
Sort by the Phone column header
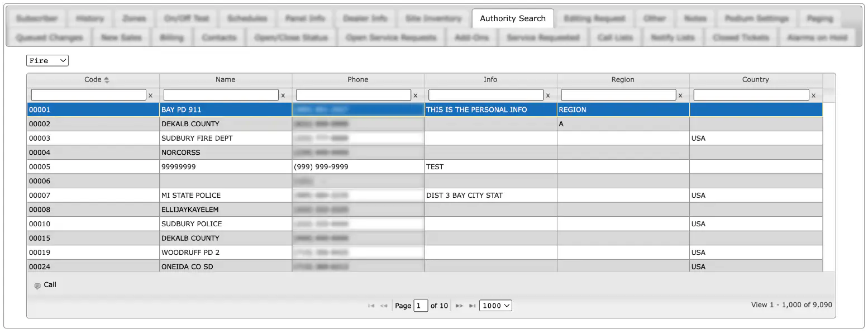point(358,80)
